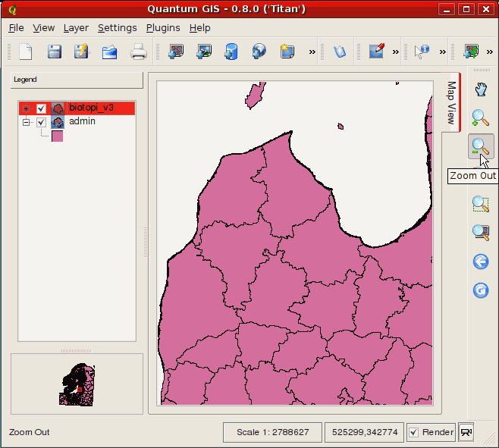Image resolution: width=499 pixels, height=448 pixels.
Task: Expand hidden digitizing toolbar items chevron
Action: 395,52
